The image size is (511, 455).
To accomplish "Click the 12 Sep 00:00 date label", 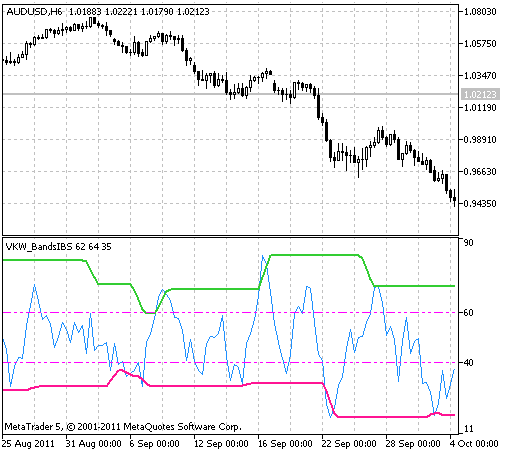I will click(x=221, y=444).
